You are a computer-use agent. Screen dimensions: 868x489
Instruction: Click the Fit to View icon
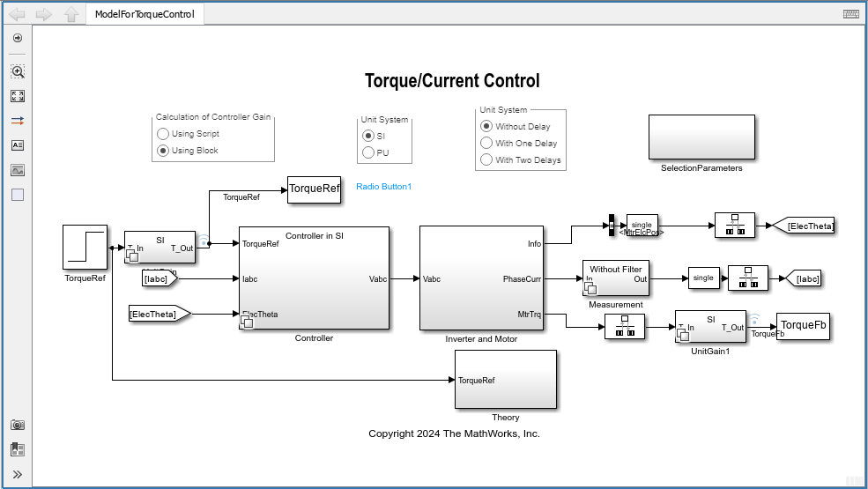pos(17,96)
